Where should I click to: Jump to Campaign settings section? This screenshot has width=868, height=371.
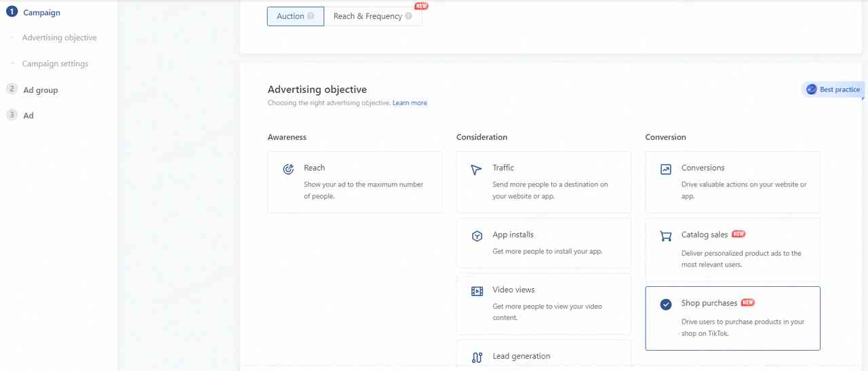(55, 64)
